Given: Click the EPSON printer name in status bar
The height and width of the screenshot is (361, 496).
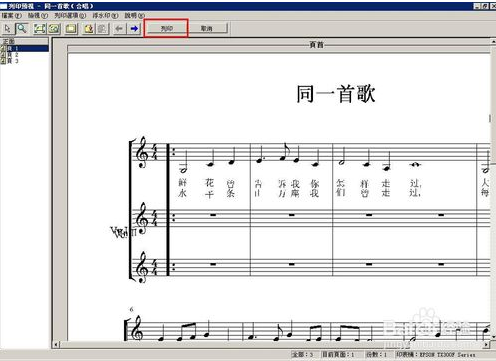Looking at the screenshot, I should (x=436, y=354).
